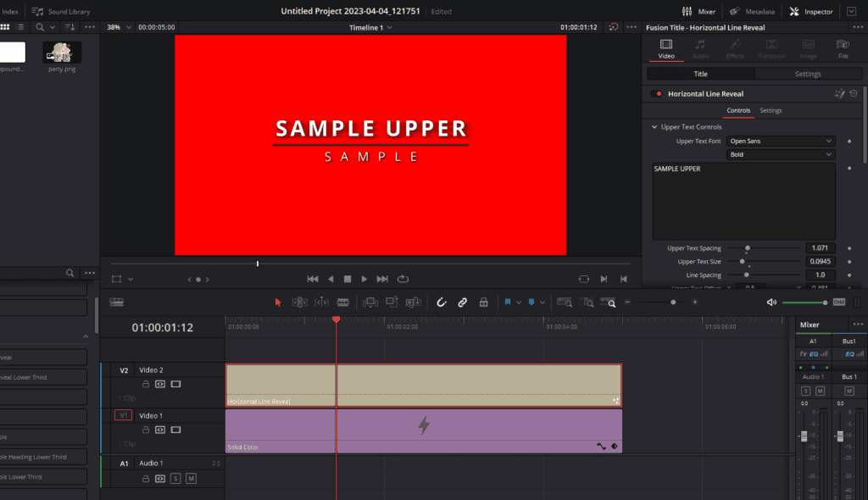Add a blue marker on the timeline
The image size is (868, 500).
coord(531,303)
